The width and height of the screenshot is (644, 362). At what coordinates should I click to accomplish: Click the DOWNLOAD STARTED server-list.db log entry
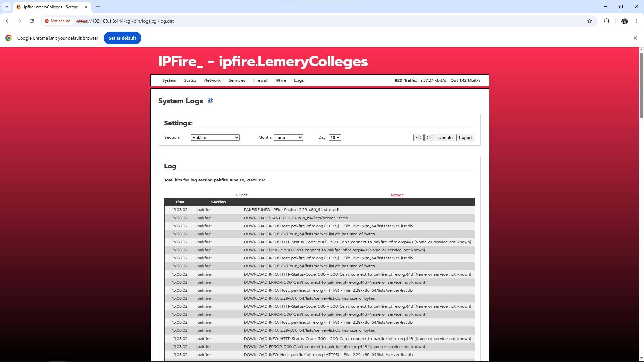(319, 218)
